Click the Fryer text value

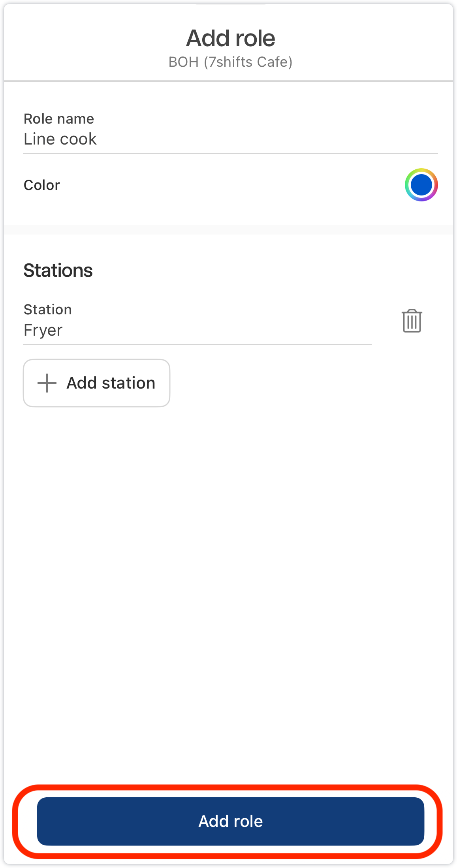pyautogui.click(x=43, y=330)
